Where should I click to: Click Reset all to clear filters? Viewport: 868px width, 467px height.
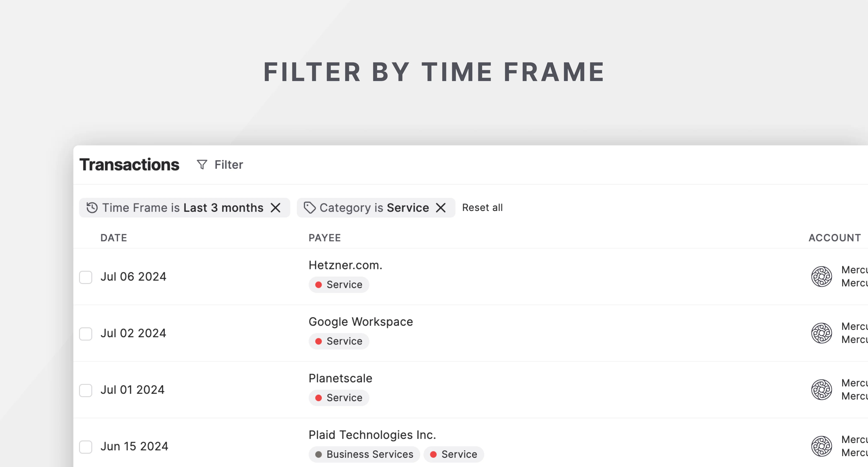[483, 208]
